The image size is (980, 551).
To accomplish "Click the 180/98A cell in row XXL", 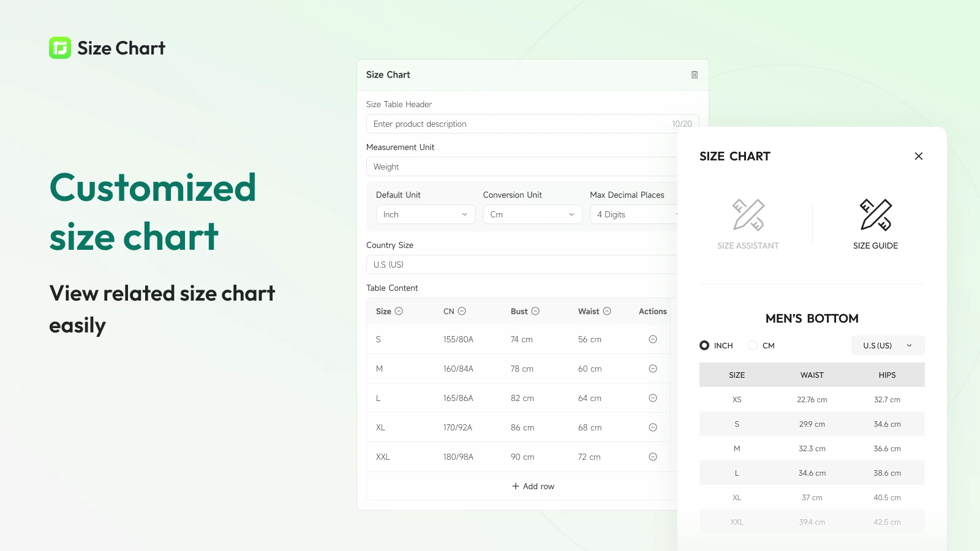I will (458, 457).
